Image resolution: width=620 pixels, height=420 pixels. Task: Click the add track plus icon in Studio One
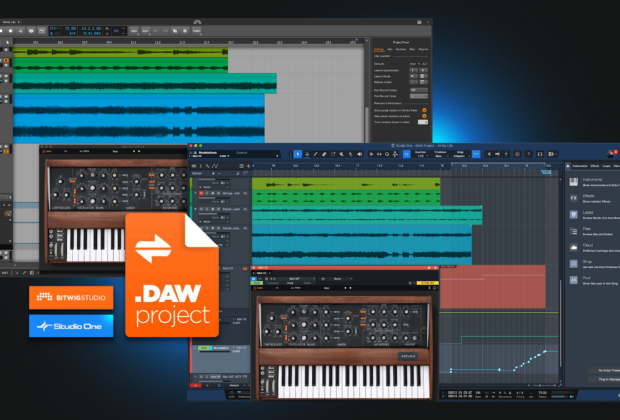(x=248, y=166)
